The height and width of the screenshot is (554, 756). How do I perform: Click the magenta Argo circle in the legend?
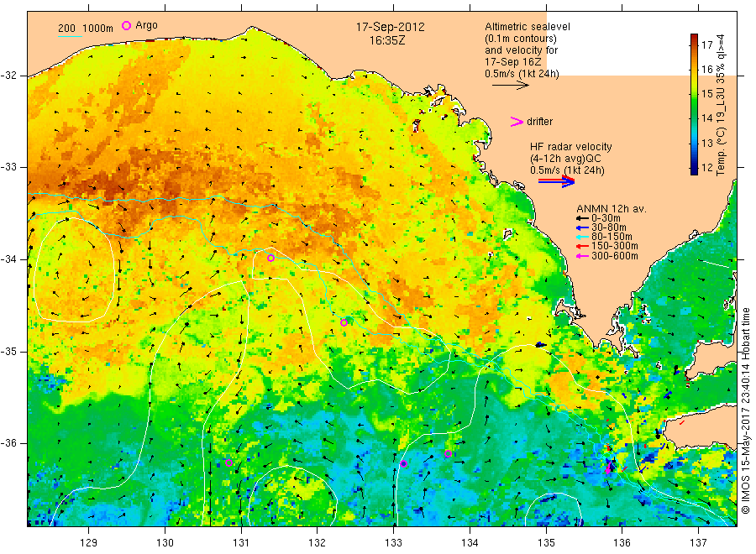point(126,25)
